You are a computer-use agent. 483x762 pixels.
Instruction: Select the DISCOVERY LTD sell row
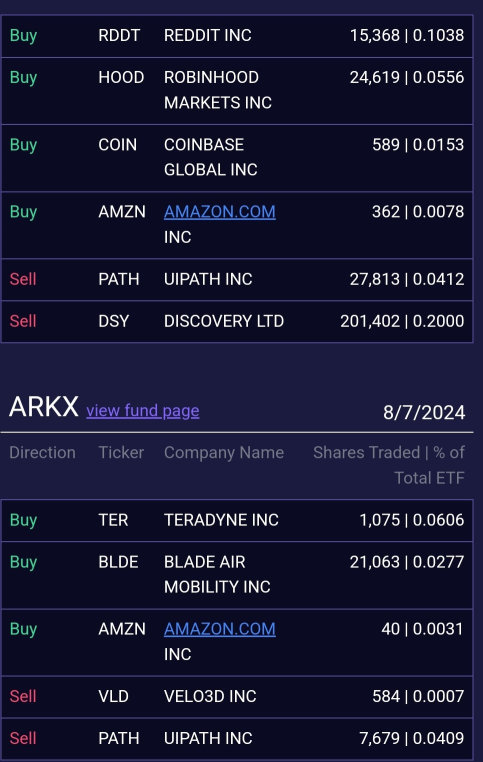click(x=237, y=321)
